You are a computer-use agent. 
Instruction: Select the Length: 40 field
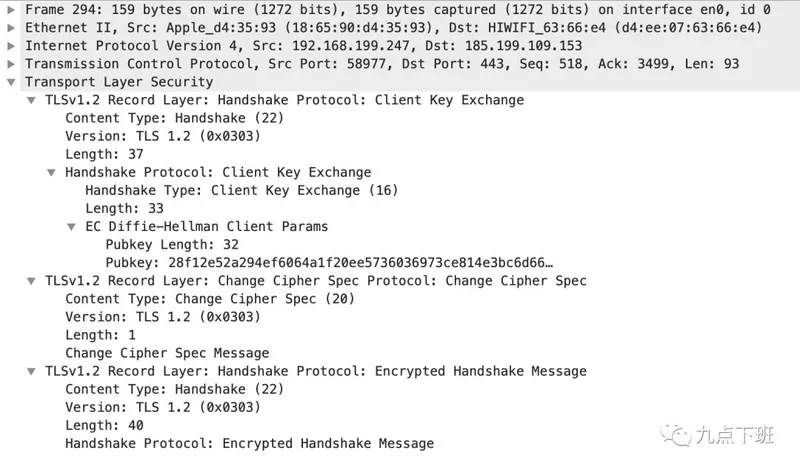coord(104,425)
